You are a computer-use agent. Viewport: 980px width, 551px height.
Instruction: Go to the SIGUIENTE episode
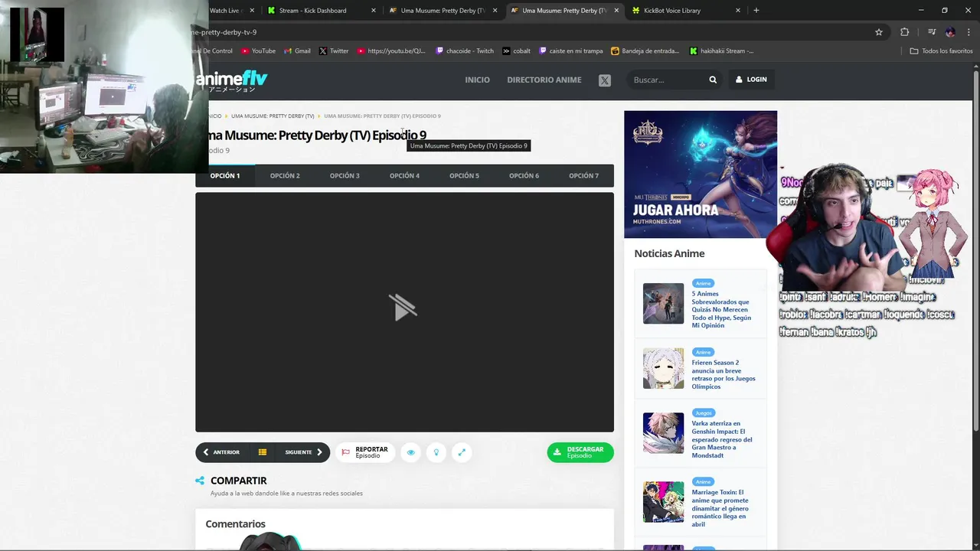click(x=304, y=452)
